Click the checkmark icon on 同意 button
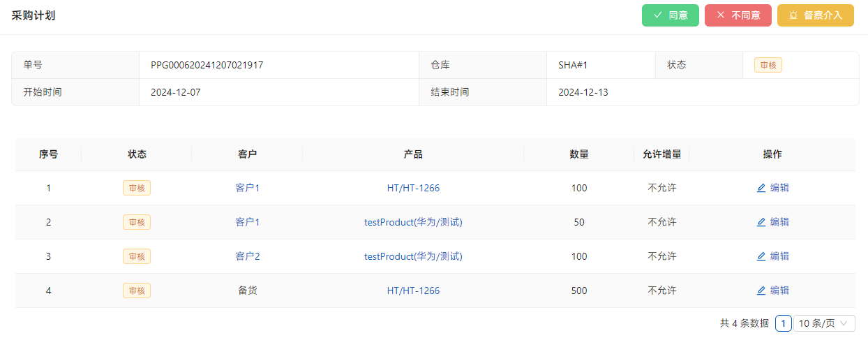 tap(657, 15)
